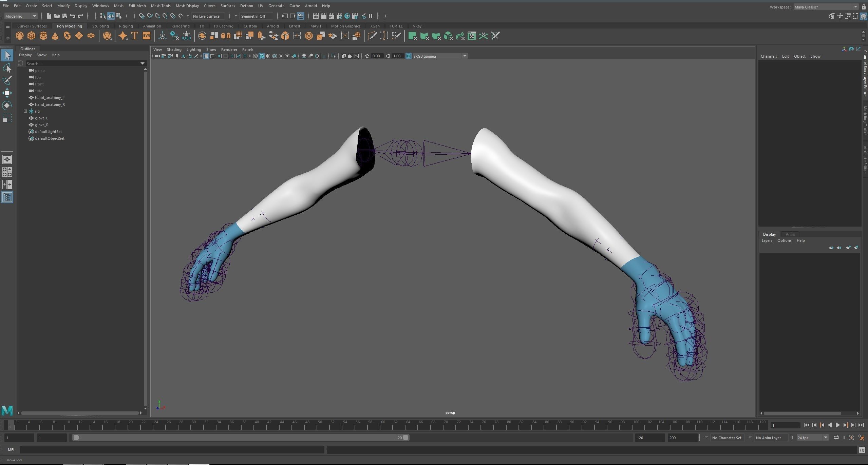Click the Undo arrow icon
This screenshot has height=465, width=868.
pos(72,16)
